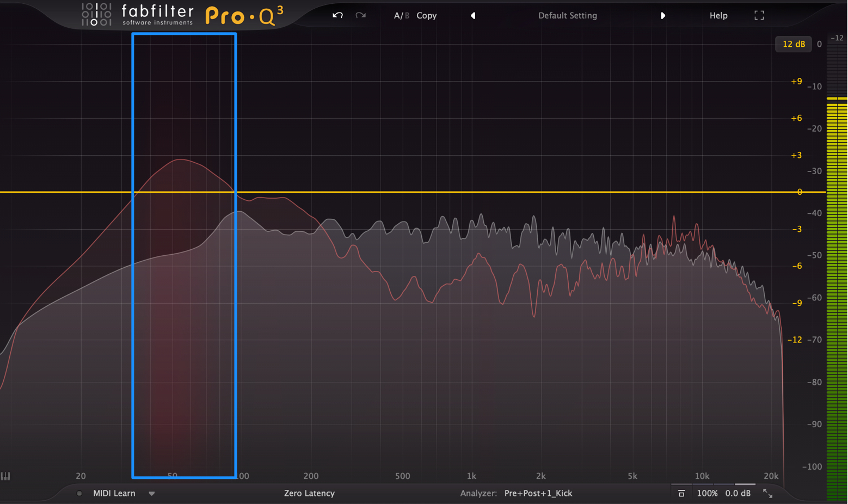This screenshot has height=504, width=848.
Task: Open the Zero Latency processing mode menu
Action: tap(309, 494)
